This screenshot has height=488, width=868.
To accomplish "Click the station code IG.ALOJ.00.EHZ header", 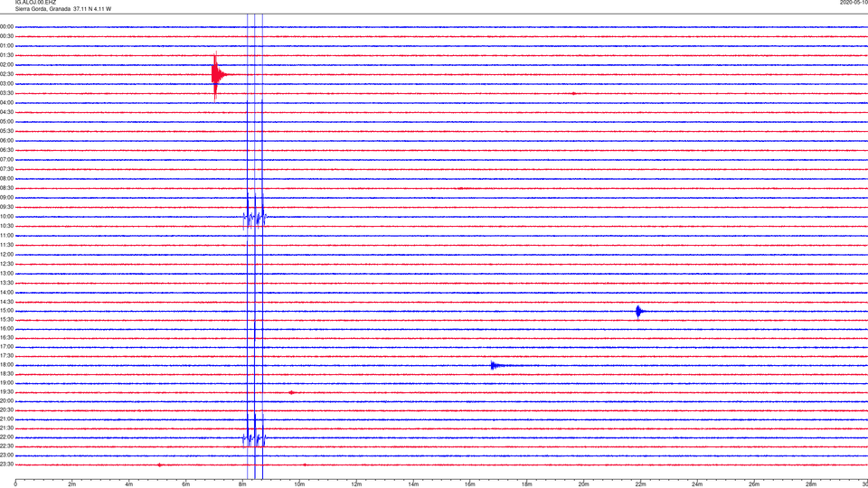I will pos(35,3).
